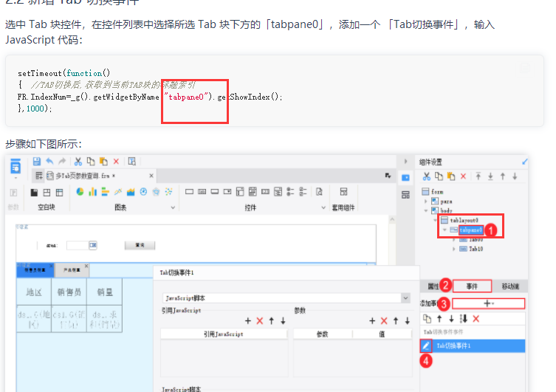Insert a scatter chart

[x=169, y=192]
